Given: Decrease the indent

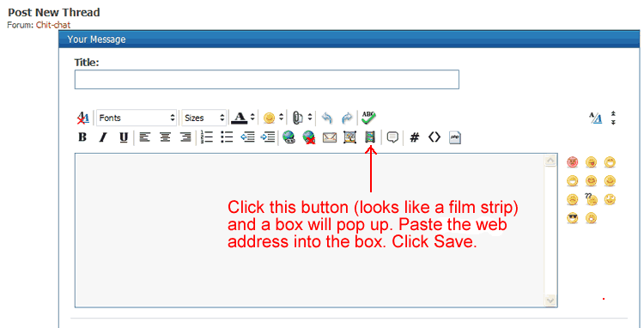Looking at the screenshot, I should click(247, 137).
